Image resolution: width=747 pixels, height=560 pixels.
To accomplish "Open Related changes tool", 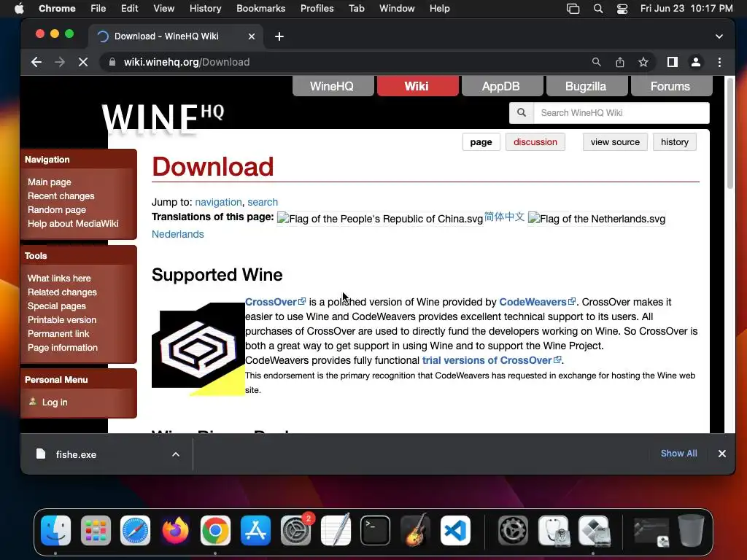I will [62, 292].
